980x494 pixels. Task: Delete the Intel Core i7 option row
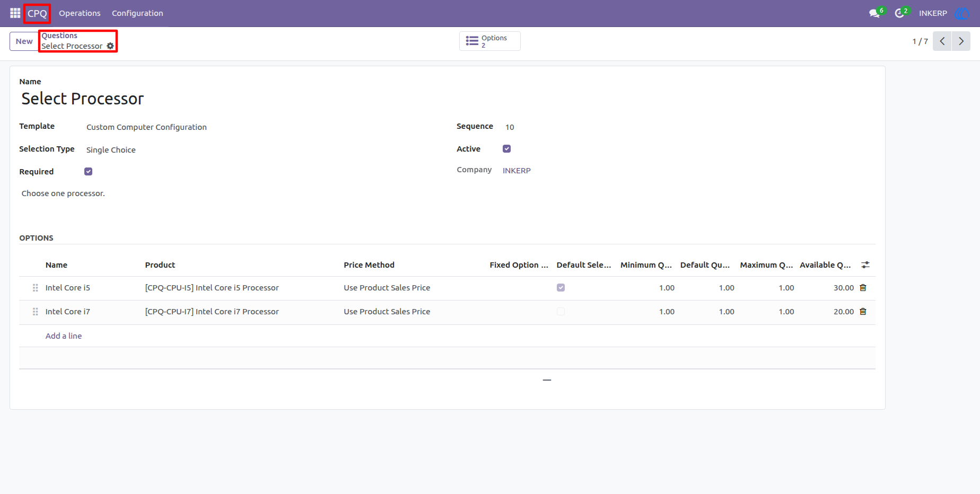tap(863, 312)
